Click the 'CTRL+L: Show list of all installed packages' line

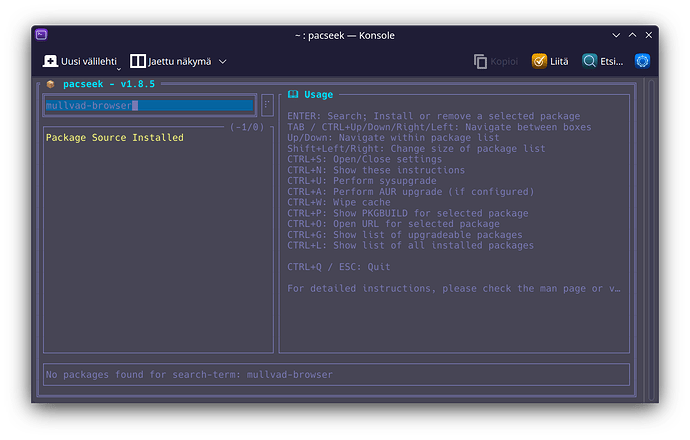click(411, 246)
